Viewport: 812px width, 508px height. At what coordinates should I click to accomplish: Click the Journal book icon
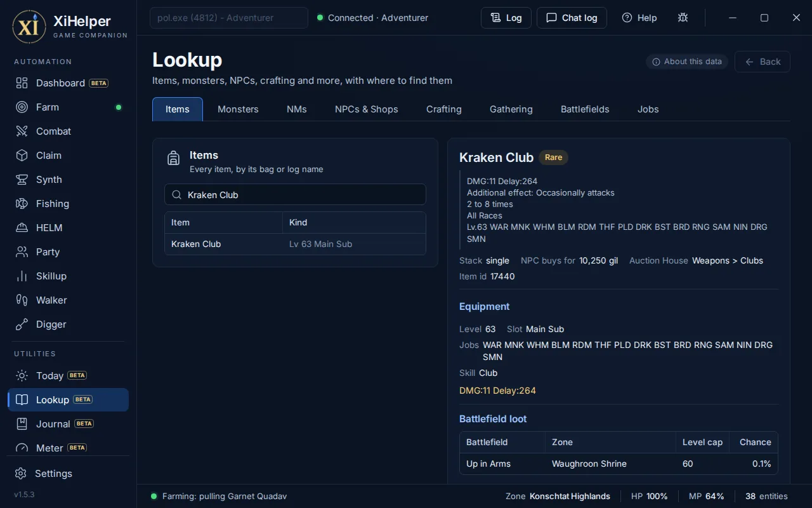click(22, 424)
